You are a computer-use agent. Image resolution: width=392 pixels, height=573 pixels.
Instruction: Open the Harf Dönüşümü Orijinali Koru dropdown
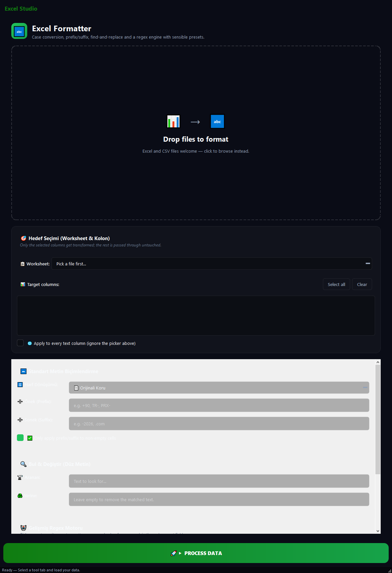click(219, 387)
